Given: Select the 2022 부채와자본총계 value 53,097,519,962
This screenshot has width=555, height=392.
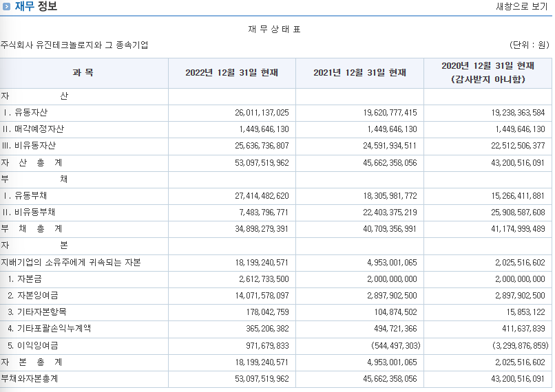Looking at the screenshot, I should [262, 379].
